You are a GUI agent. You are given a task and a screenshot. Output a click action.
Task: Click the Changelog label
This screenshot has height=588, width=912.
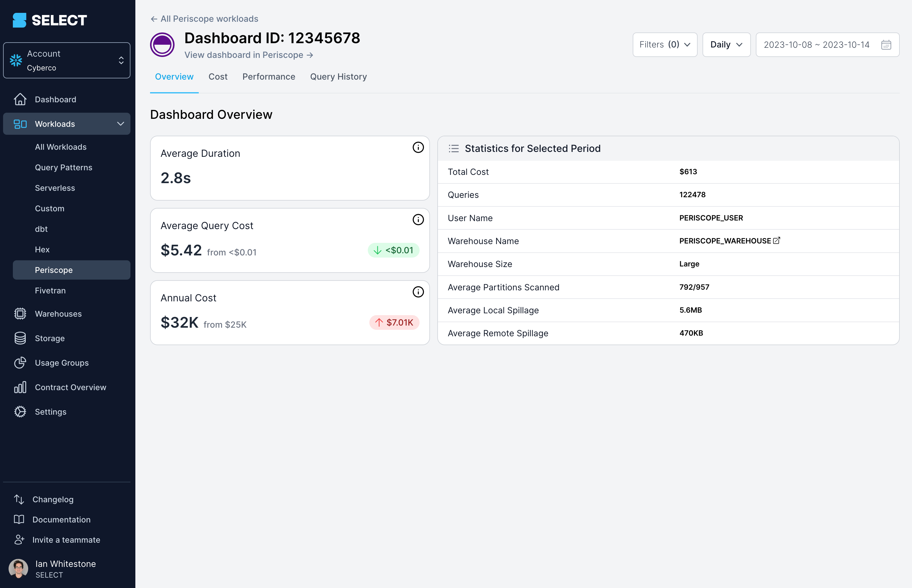pyautogui.click(x=53, y=499)
